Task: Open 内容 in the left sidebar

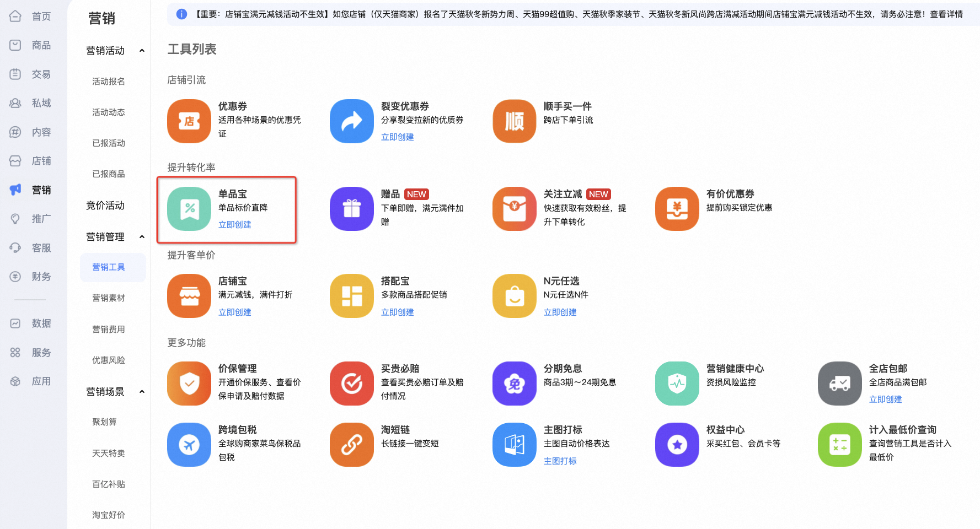Action: pyautogui.click(x=30, y=132)
